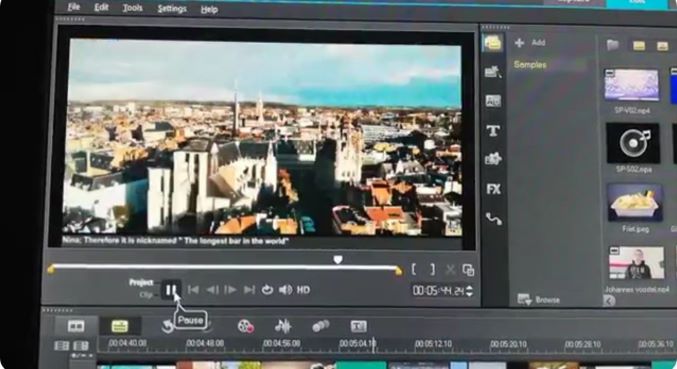Image resolution: width=677 pixels, height=369 pixels.
Task: Toggle the Repeat loop playback button
Action: click(267, 290)
